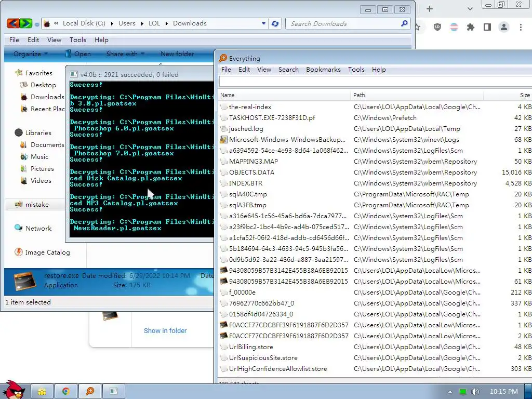This screenshot has width=532, height=399.
Task: Click the Search Downloads input box
Action: (348, 24)
